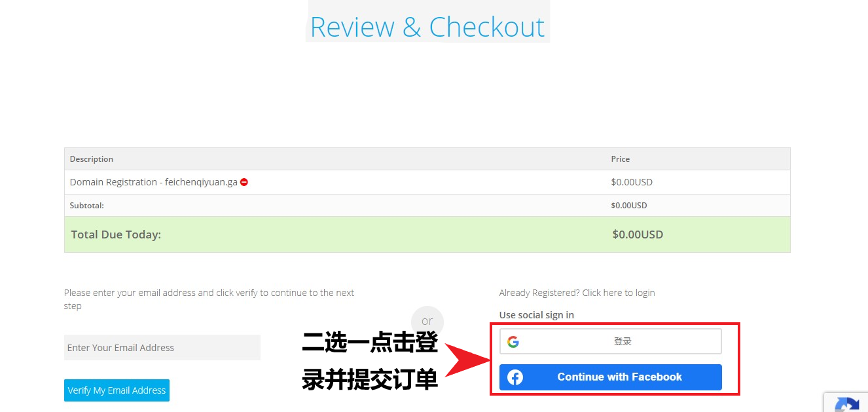This screenshot has height=412, width=868.
Task: Click the Price column header
Action: pyautogui.click(x=621, y=159)
